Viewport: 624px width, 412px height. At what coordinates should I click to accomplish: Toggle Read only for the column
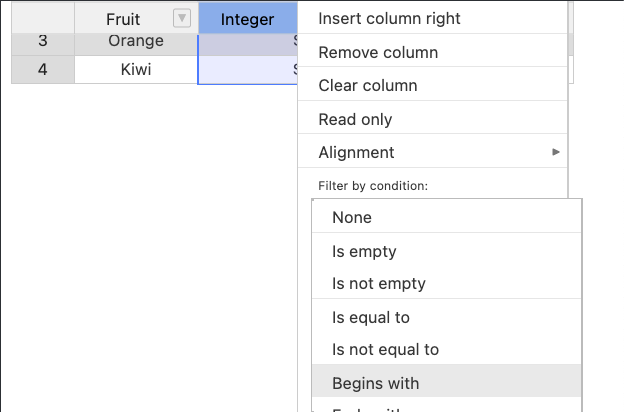coord(432,119)
